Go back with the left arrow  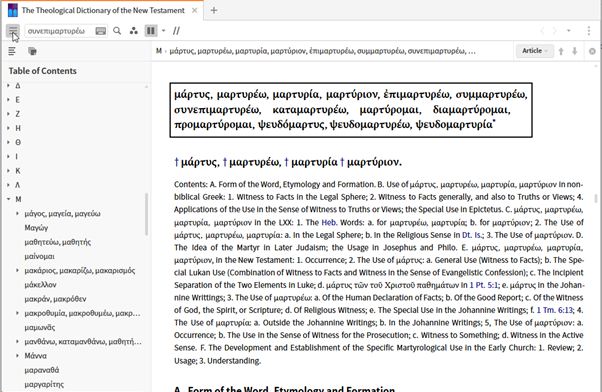coord(542,31)
